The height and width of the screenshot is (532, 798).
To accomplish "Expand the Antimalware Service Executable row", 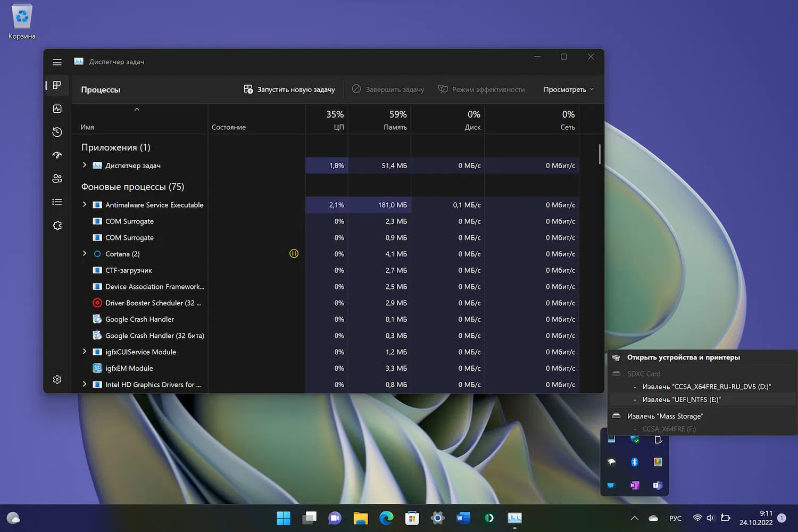I will 85,204.
